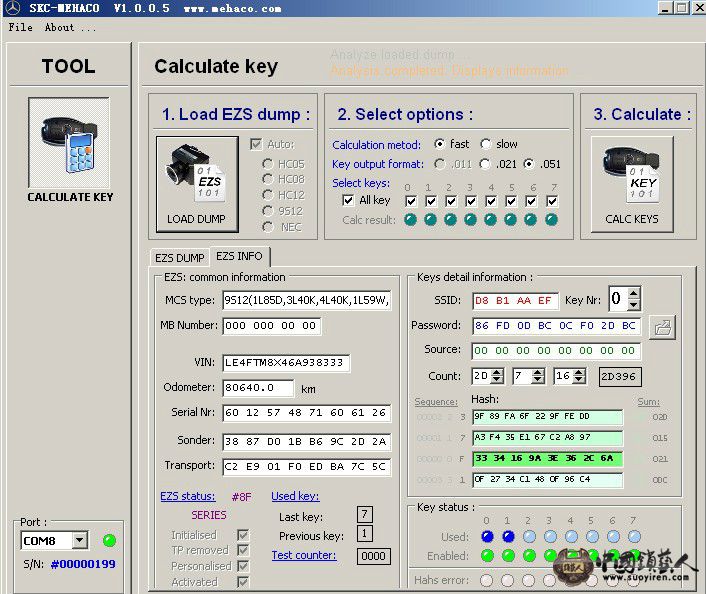706x594 pixels.
Task: Select highlighted hash row 33 34 16 9A
Action: 548,458
